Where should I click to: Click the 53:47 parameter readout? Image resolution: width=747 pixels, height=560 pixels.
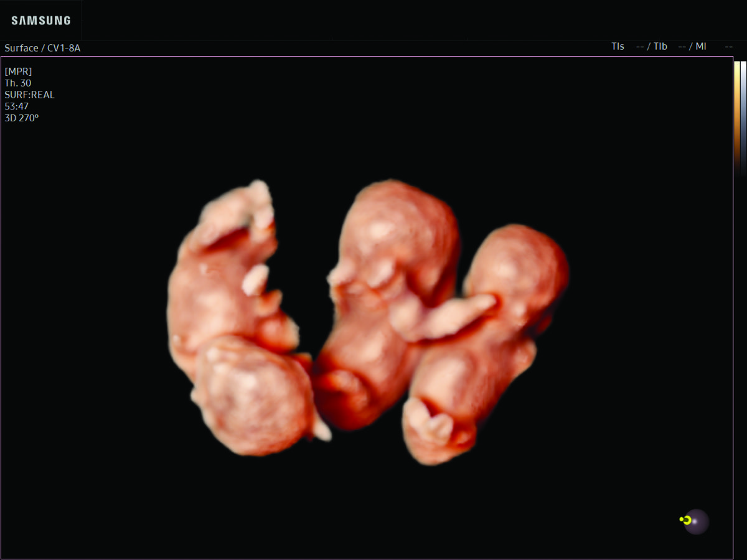(17, 106)
